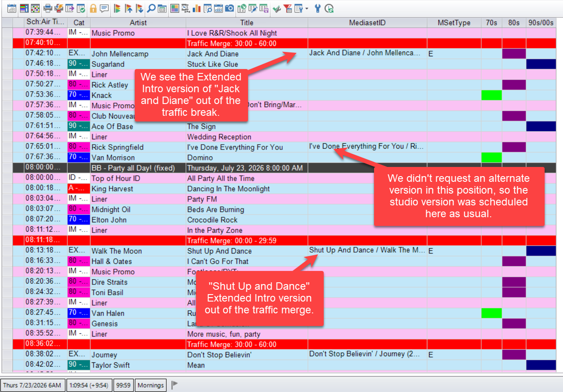Click the plain multicolor flag icon
This screenshot has width=563, height=392.
tap(117, 8)
